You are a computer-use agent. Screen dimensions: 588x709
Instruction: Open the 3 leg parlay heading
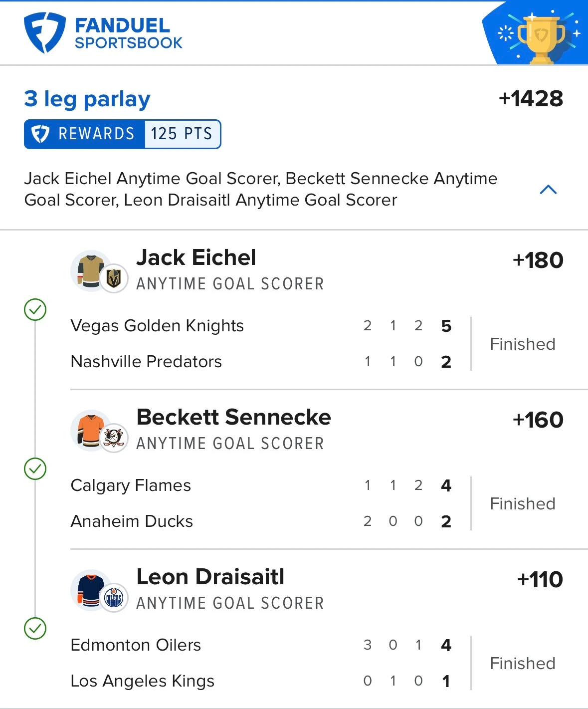(87, 99)
